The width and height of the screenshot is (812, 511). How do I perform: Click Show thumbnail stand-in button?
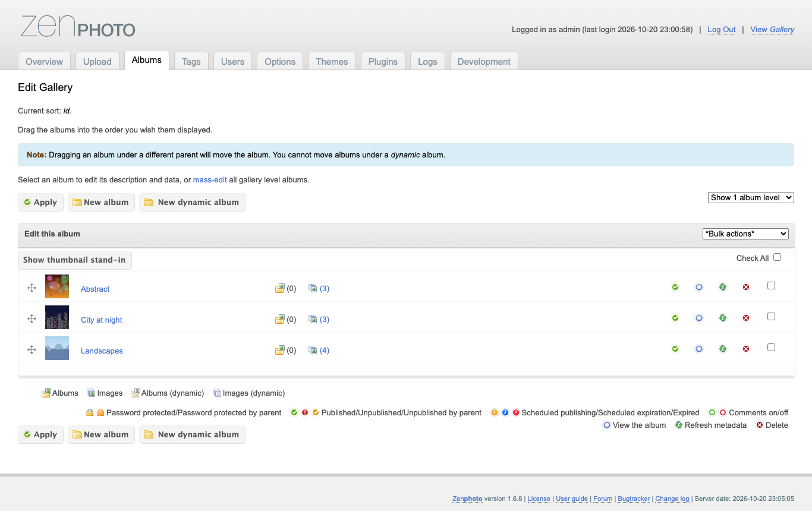coord(75,260)
